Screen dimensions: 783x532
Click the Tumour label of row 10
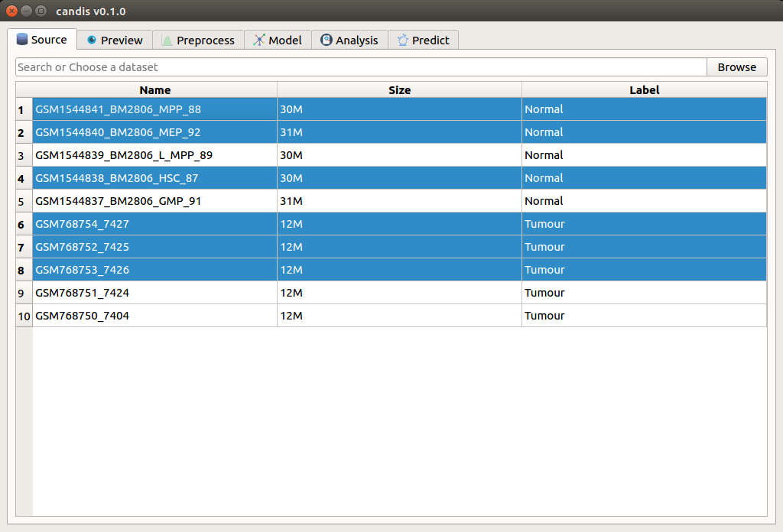coord(644,316)
